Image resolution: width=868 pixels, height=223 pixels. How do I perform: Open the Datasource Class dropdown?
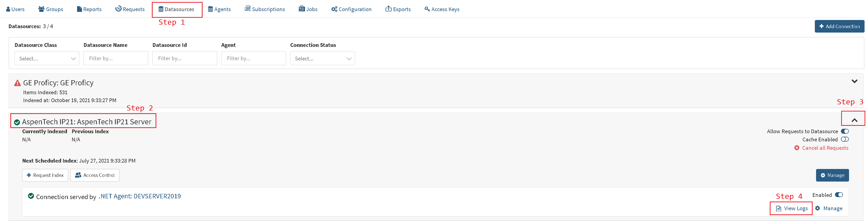coord(47,58)
